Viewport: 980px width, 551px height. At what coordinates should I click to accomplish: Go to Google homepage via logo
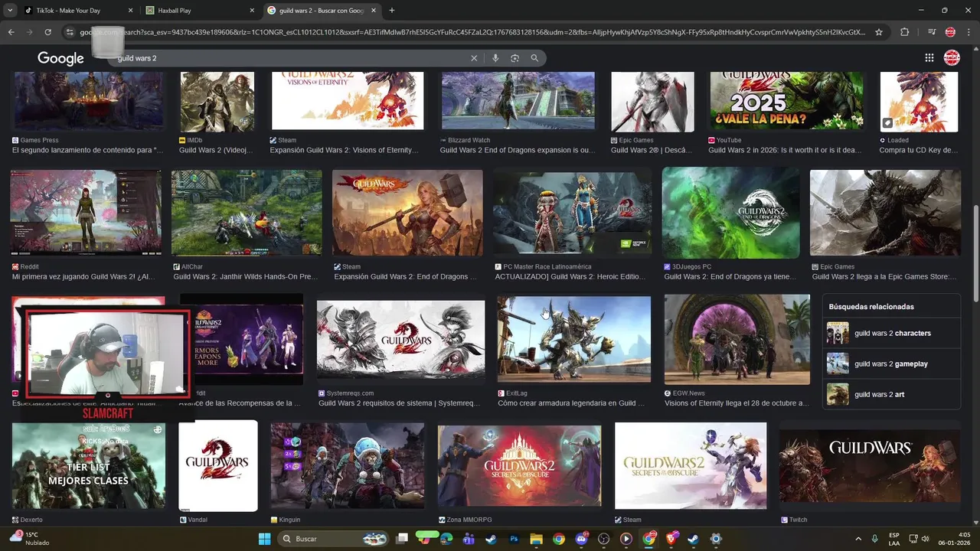pyautogui.click(x=60, y=58)
